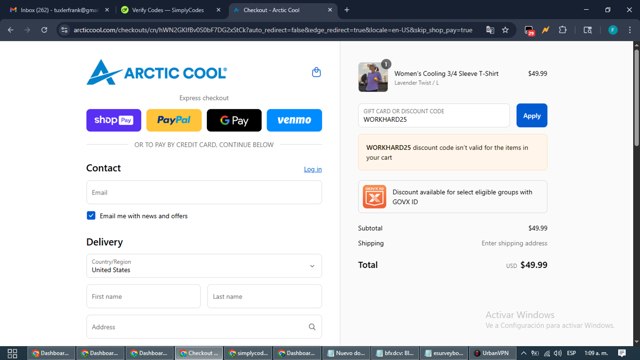Open the shopping bag cart icon
The image size is (640, 360).
coord(316,73)
